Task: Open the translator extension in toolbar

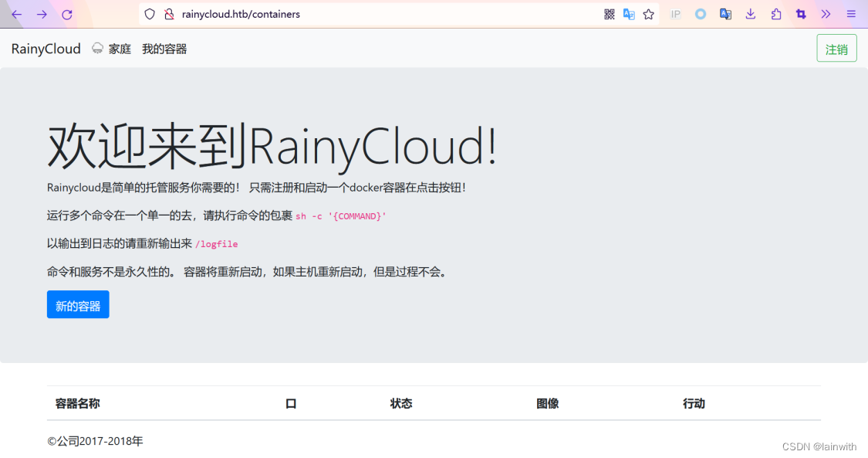Action: point(725,15)
